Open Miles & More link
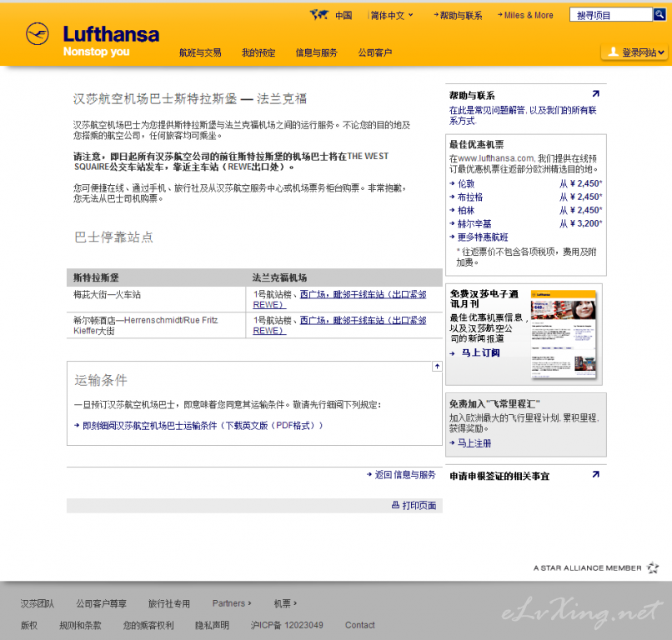Image resolution: width=672 pixels, height=640 pixels. click(525, 16)
